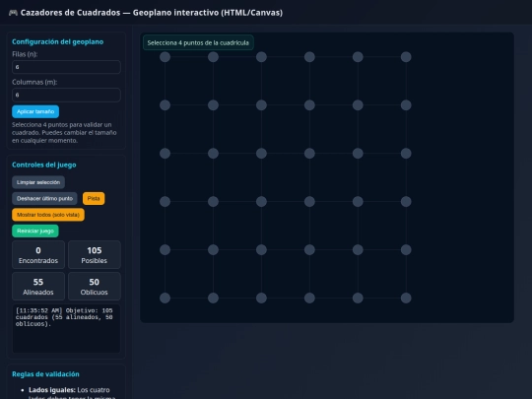Click the Pista hint button
The width and height of the screenshot is (532, 399).
94,198
